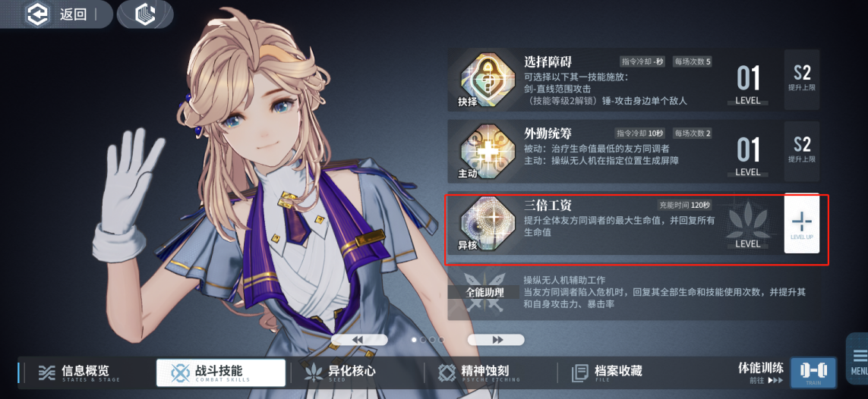The width and height of the screenshot is (868, 399).
Task: Select the 选择障碍 skill icon
Action: pyautogui.click(x=481, y=78)
